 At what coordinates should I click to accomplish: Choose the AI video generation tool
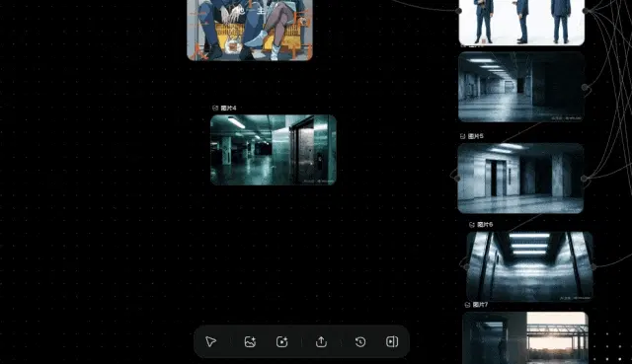click(281, 342)
